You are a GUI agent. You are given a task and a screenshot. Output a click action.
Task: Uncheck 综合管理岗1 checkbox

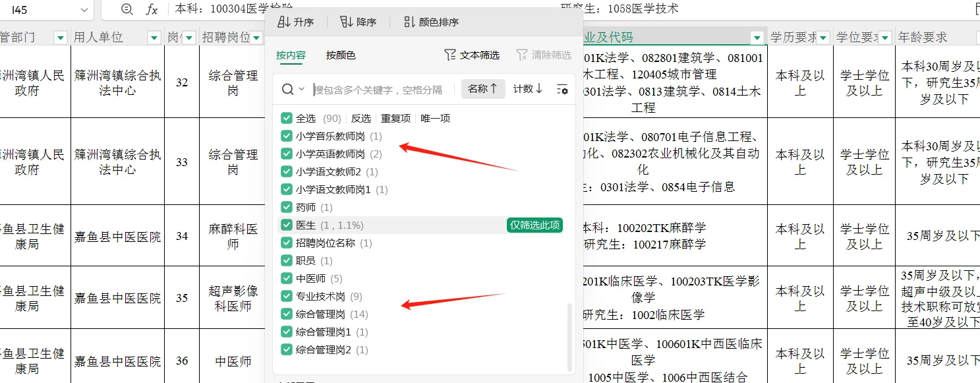pyautogui.click(x=286, y=332)
